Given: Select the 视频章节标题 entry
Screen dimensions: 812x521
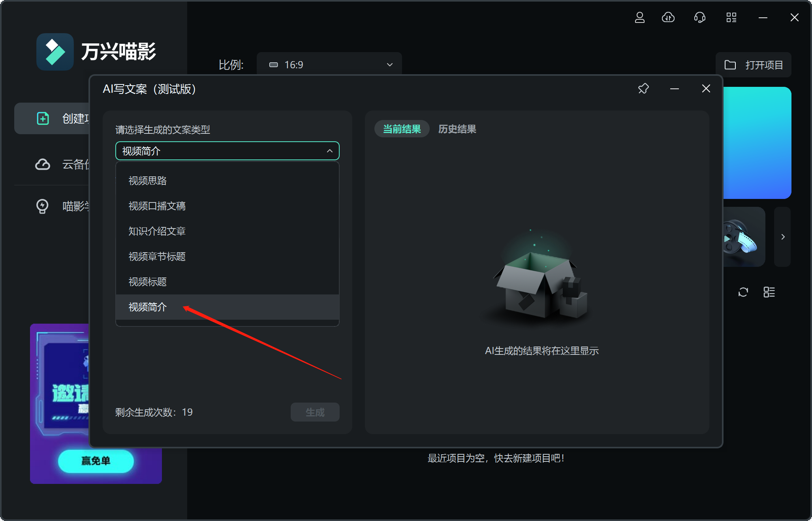Looking at the screenshot, I should (x=157, y=257).
